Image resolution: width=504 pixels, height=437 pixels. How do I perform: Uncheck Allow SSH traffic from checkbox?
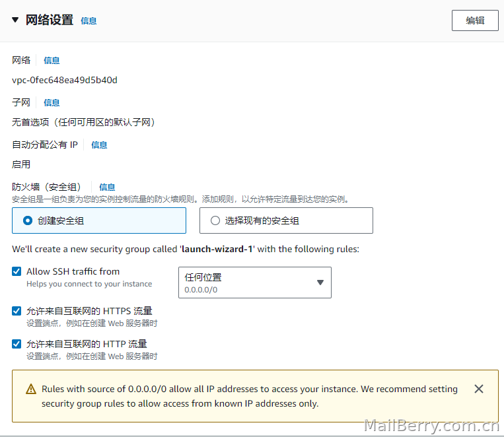point(17,271)
